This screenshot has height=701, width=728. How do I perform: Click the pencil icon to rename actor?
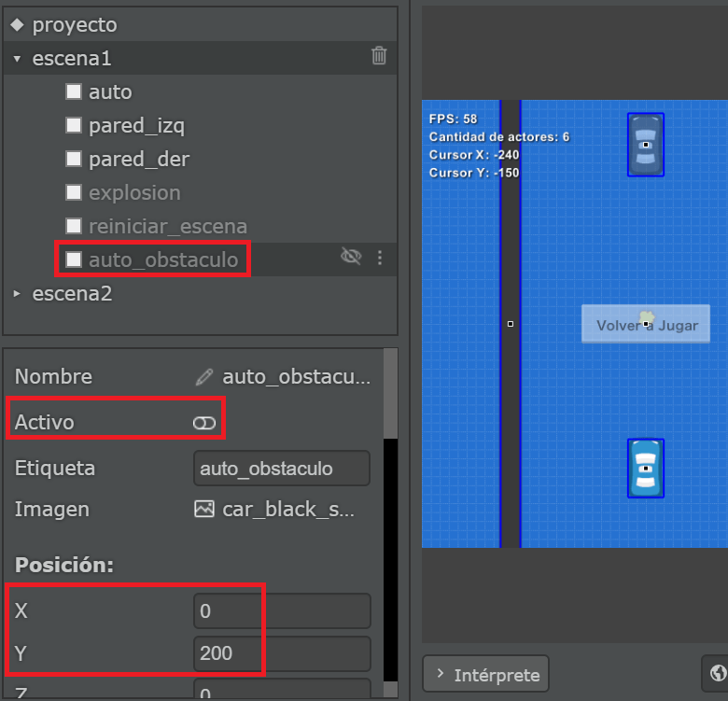pyautogui.click(x=204, y=377)
